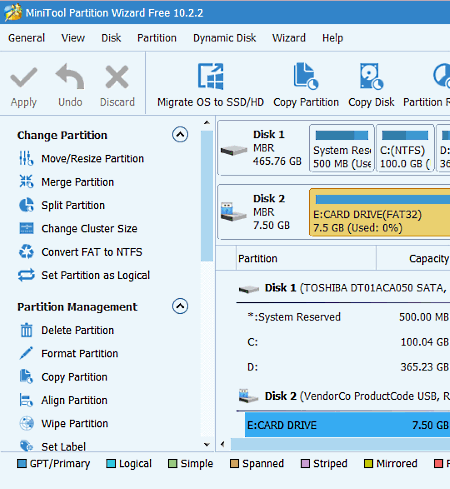The image size is (450, 489).
Task: Choose Align Partition action
Action: pyautogui.click(x=74, y=400)
